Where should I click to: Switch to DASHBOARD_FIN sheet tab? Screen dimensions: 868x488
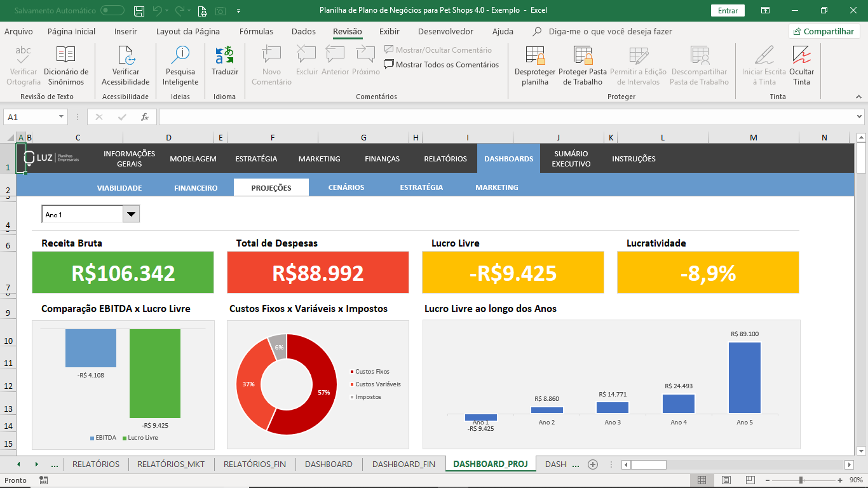[x=403, y=464]
